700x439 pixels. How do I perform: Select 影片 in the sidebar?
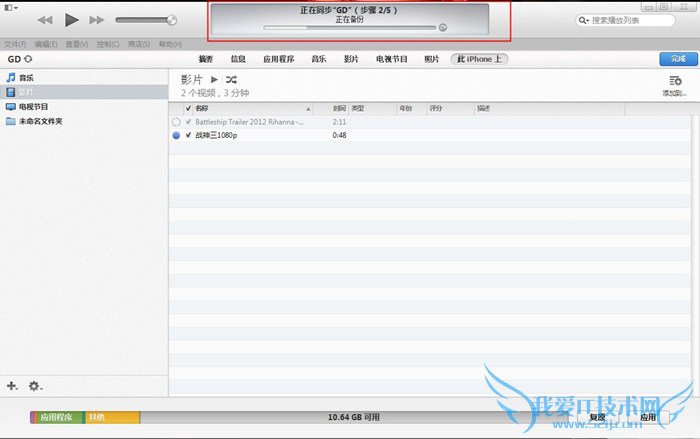(84, 92)
